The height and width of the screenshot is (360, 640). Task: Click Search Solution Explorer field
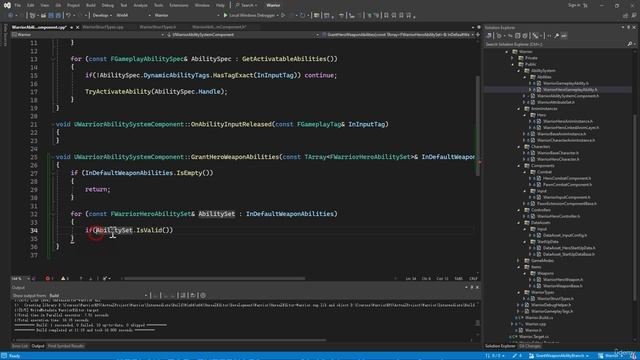pos(555,44)
